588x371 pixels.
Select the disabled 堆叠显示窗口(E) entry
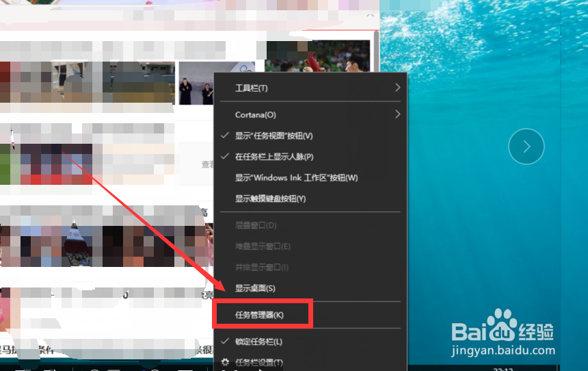point(310,246)
